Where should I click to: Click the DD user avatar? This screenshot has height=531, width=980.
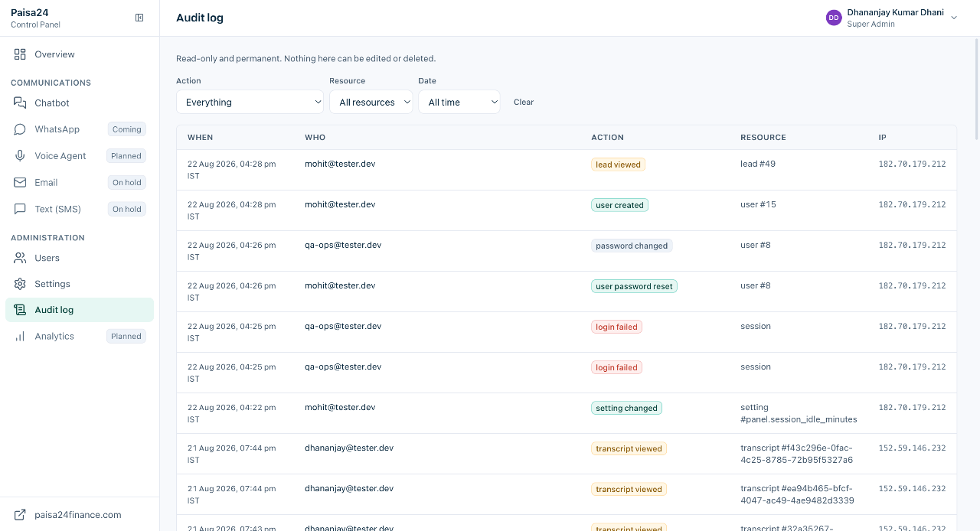834,18
